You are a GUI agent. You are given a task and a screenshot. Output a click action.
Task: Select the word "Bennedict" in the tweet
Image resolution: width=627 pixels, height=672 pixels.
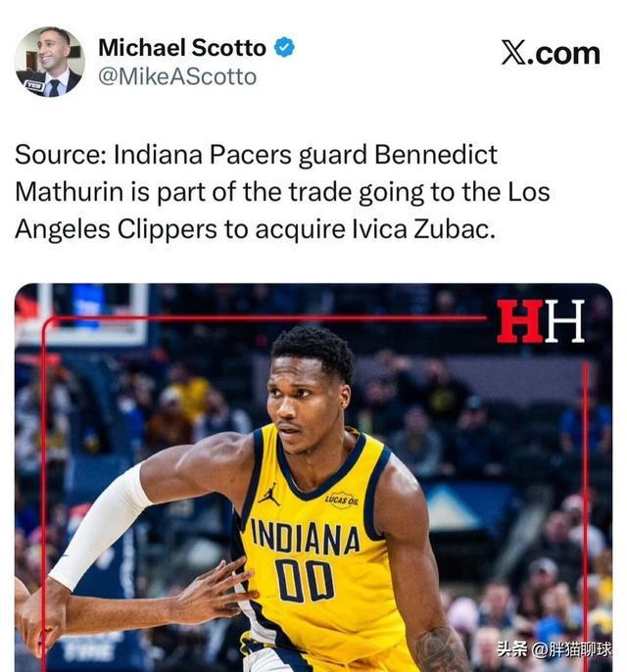(x=436, y=155)
